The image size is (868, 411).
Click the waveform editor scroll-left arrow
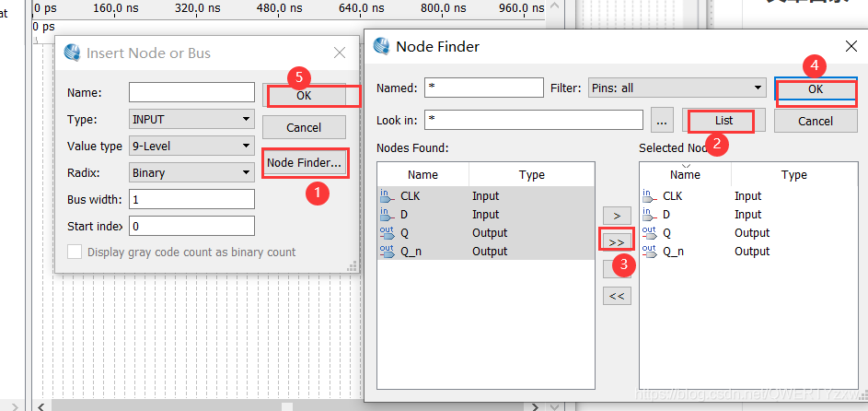pyautogui.click(x=41, y=407)
